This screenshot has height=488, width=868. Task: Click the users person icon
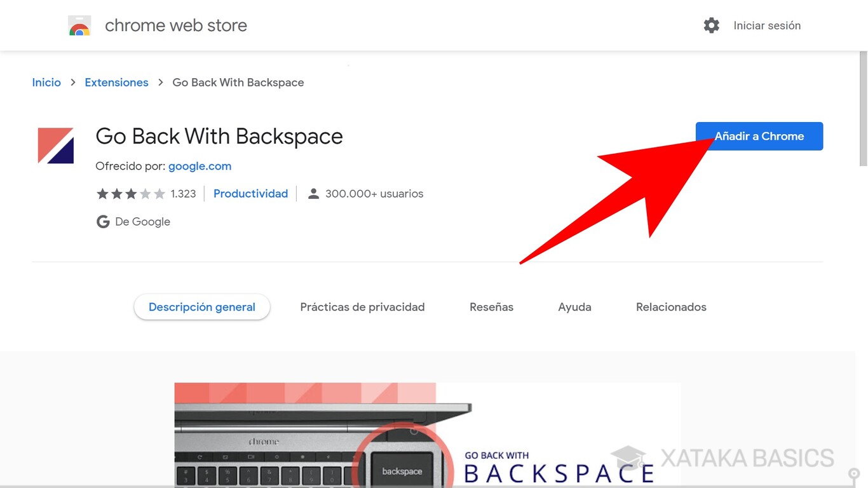click(x=313, y=194)
